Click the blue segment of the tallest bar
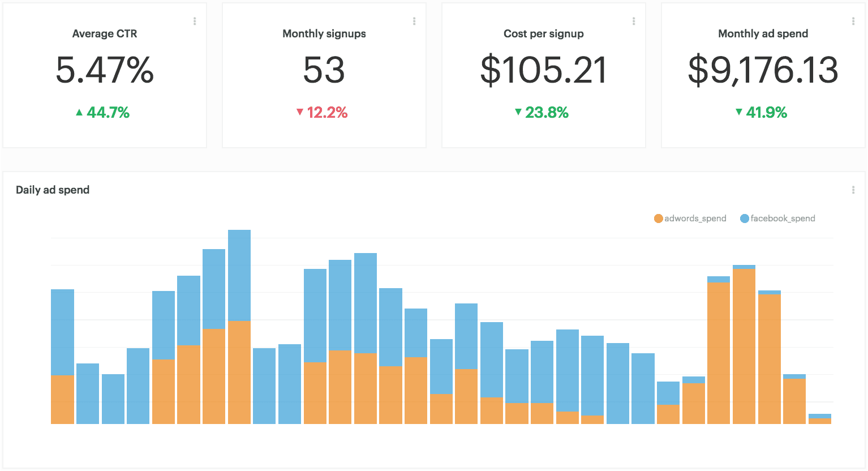Screen dimensions: 868x471 click(239, 275)
